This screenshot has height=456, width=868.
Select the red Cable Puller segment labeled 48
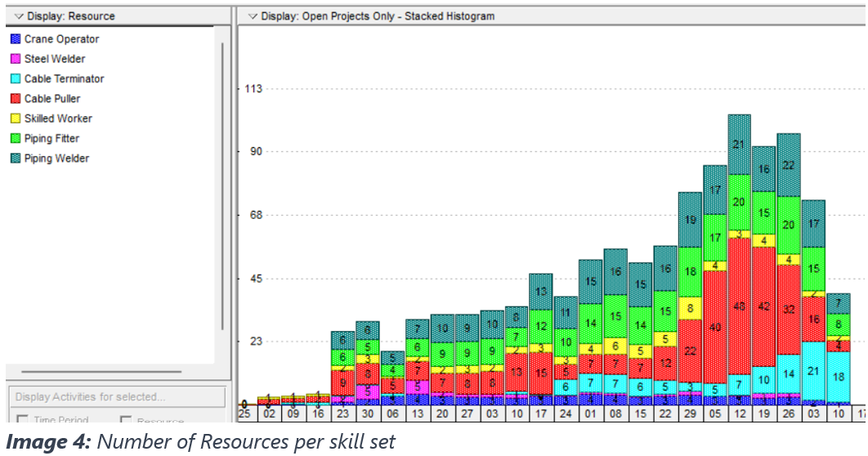click(739, 306)
